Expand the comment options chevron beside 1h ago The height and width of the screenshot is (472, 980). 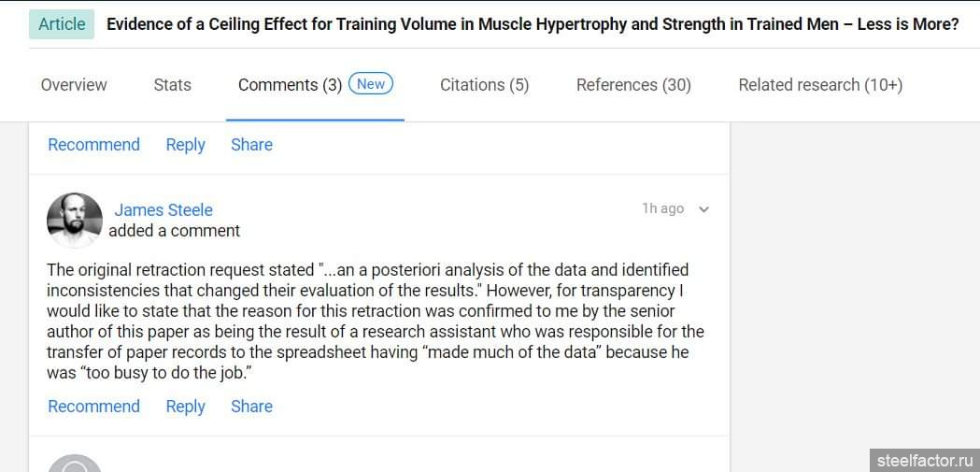point(704,209)
